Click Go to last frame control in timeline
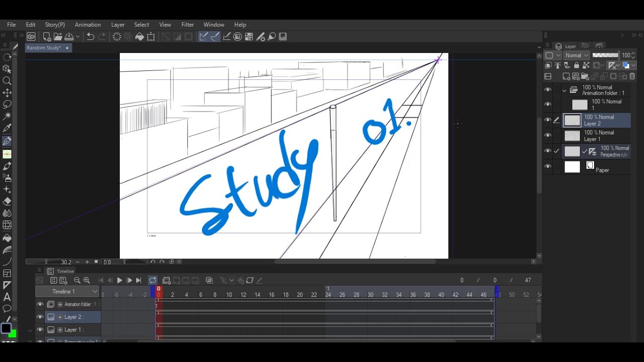This screenshot has width=644, height=362. pos(139,281)
